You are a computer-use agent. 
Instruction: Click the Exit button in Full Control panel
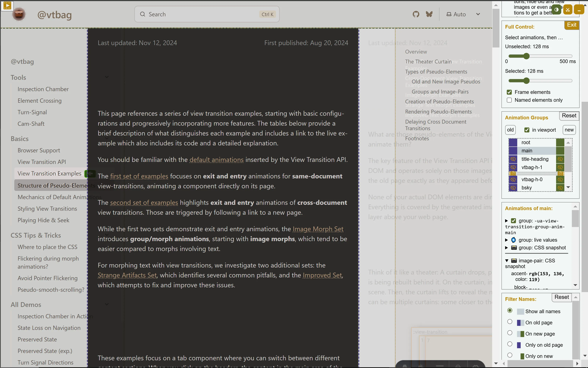[572, 25]
